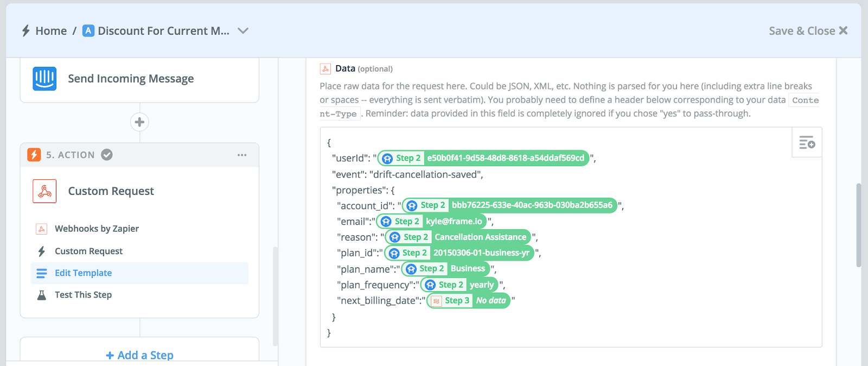Click the right panel vertical scrollbar
This screenshot has width=868, height=366.
coord(859,225)
